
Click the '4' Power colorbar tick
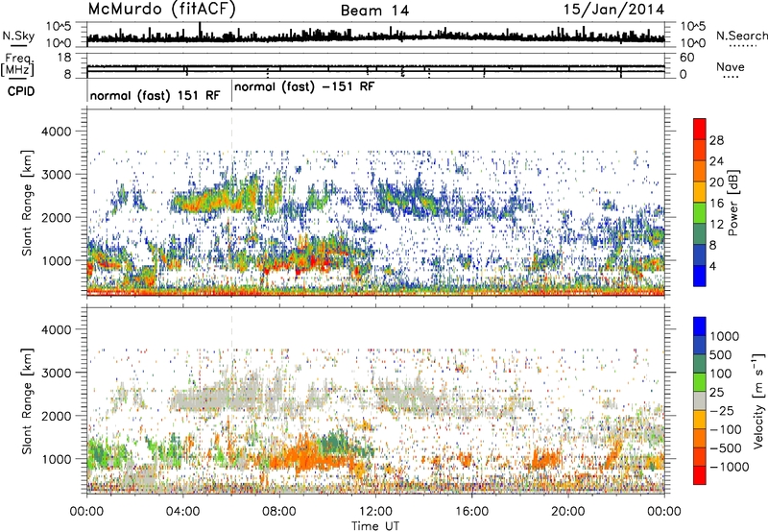(x=712, y=266)
